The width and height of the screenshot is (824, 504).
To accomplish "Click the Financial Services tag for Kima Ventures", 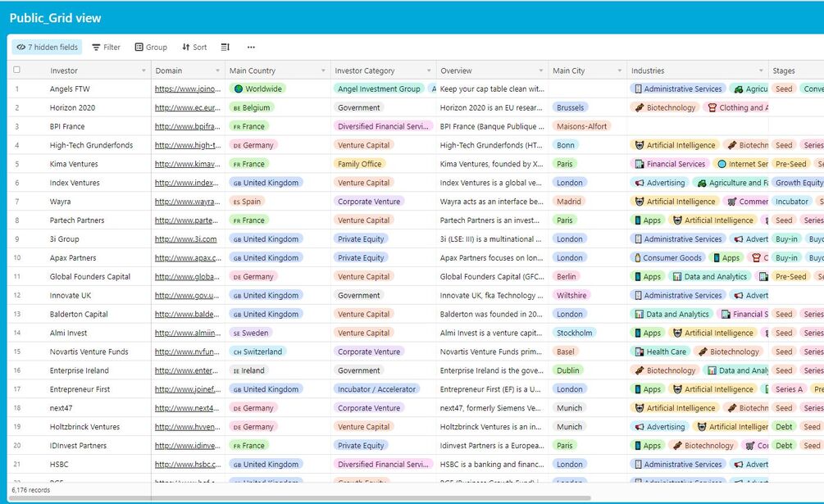I will [670, 164].
